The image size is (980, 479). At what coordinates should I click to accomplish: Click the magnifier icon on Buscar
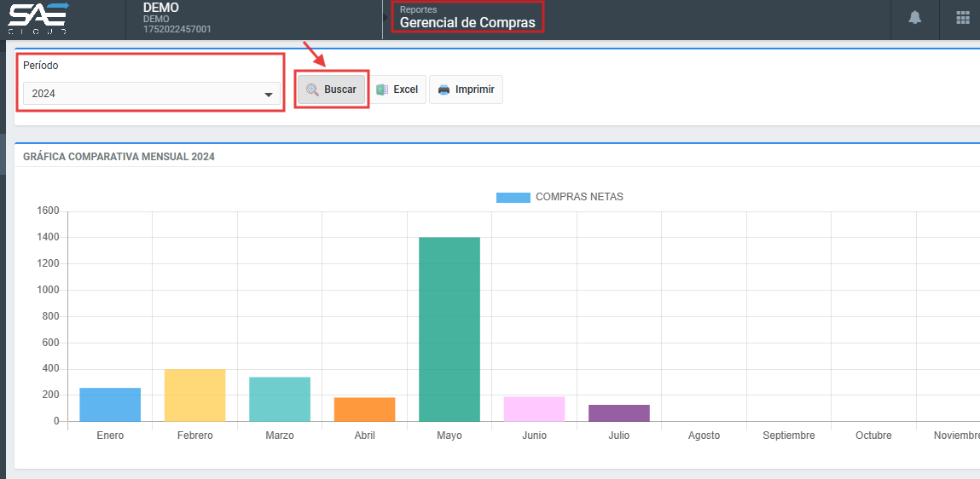tap(312, 89)
